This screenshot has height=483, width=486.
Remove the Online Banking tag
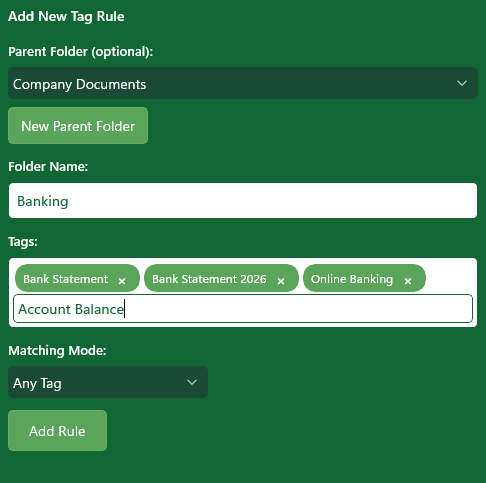[x=408, y=281]
